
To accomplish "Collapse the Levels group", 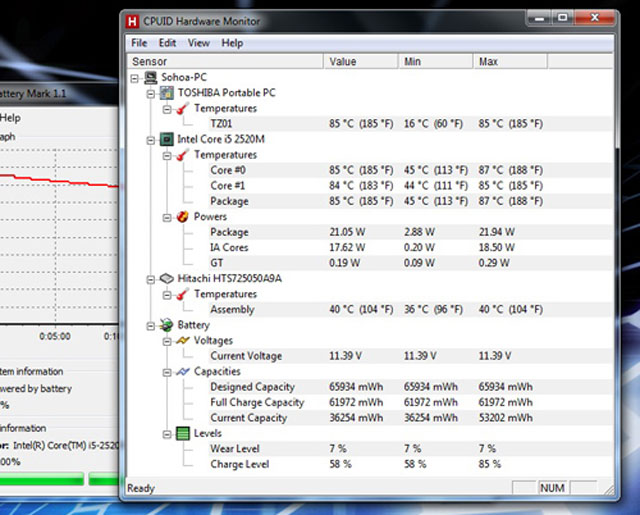I will pos(167,434).
